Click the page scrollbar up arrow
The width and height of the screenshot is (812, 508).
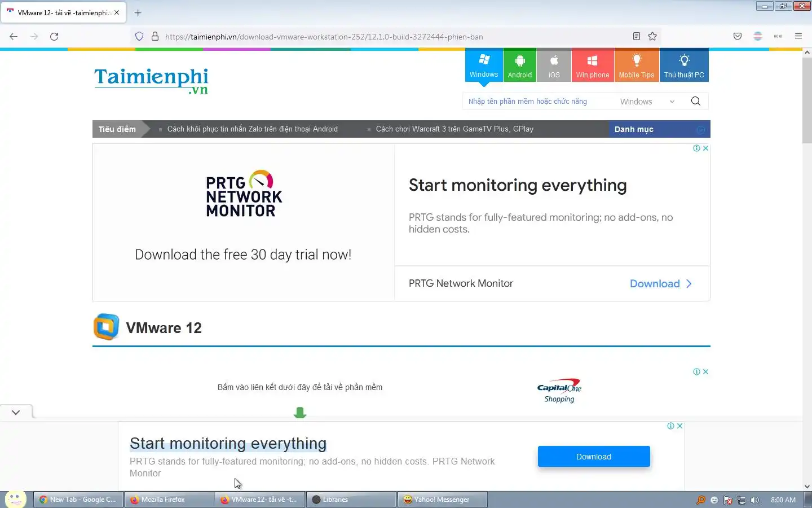[x=807, y=53]
